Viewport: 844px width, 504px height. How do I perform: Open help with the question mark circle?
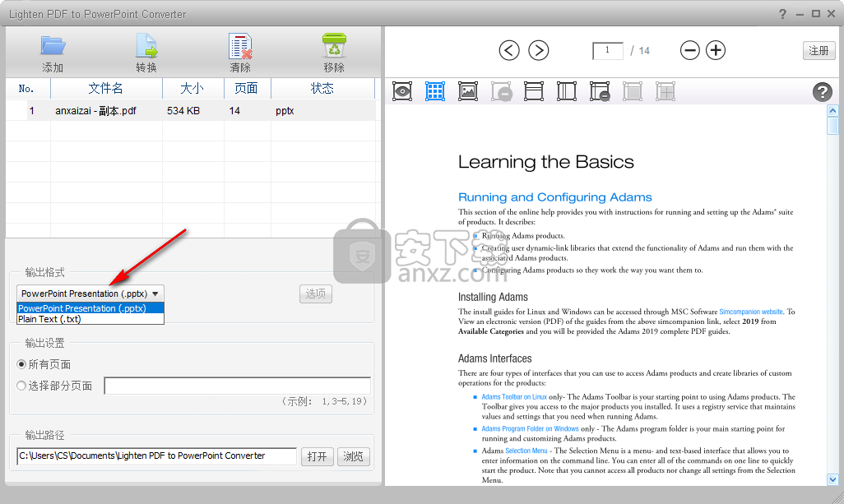822,92
